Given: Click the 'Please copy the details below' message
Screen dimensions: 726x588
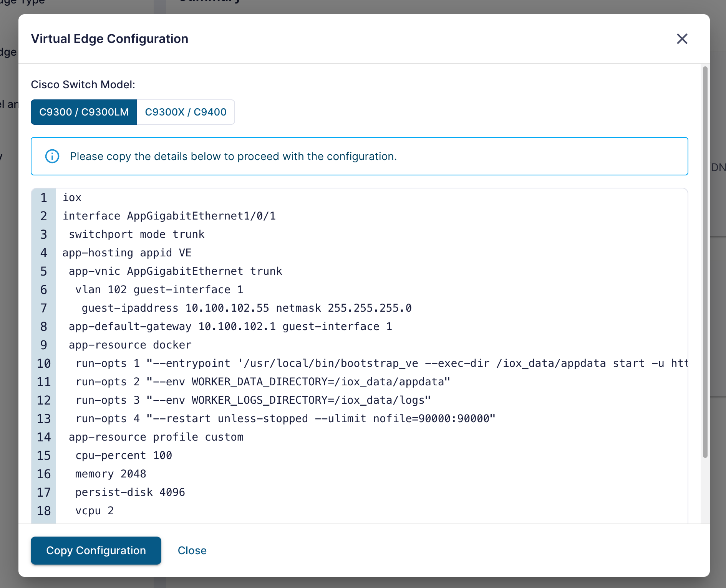Looking at the screenshot, I should pos(233,156).
